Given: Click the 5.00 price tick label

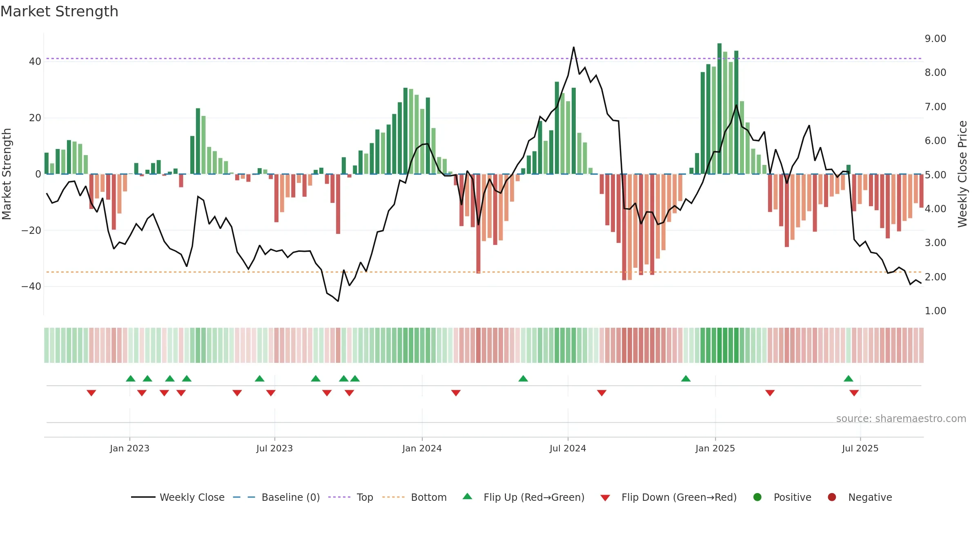Looking at the screenshot, I should (x=935, y=175).
